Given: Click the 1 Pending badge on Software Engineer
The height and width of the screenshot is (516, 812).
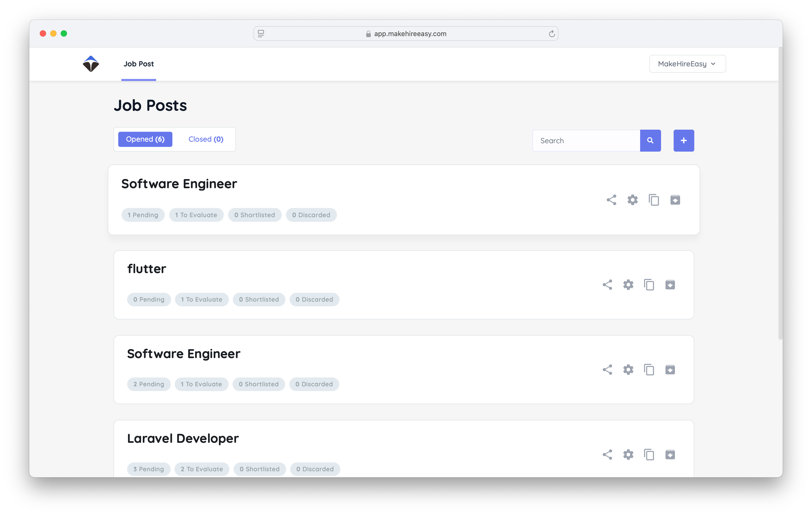Looking at the screenshot, I should 143,215.
